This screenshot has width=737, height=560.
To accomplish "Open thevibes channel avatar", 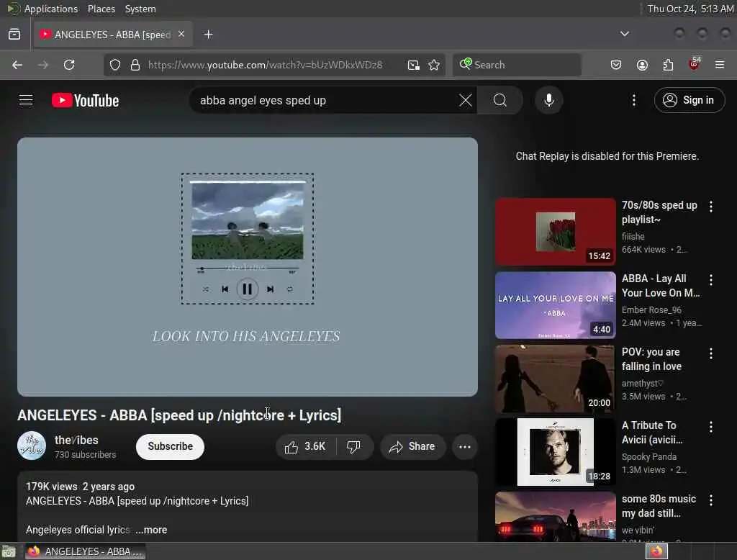I will [x=32, y=446].
